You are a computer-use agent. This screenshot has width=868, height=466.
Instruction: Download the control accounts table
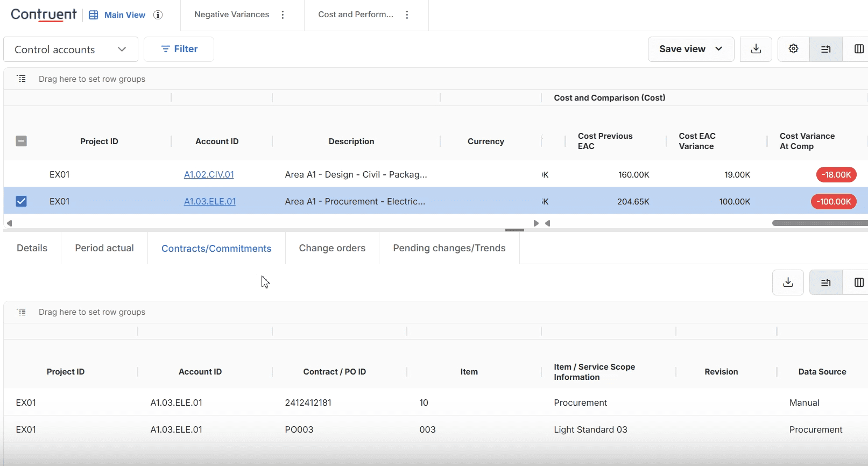click(756, 49)
